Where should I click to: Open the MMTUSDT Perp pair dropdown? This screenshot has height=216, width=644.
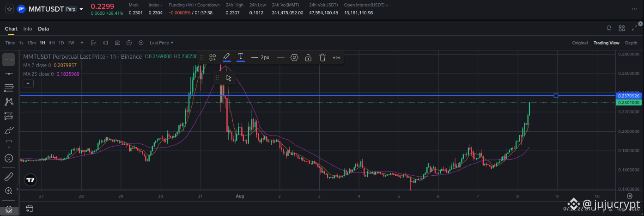click(81, 9)
